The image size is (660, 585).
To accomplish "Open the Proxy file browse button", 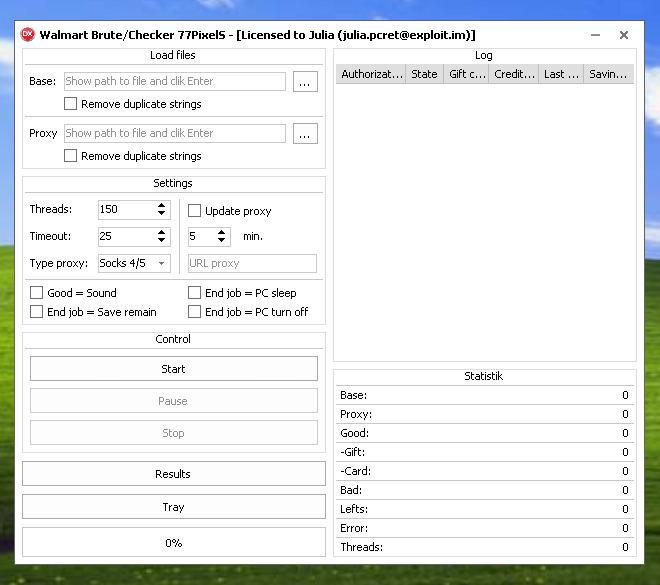I will pyautogui.click(x=305, y=134).
